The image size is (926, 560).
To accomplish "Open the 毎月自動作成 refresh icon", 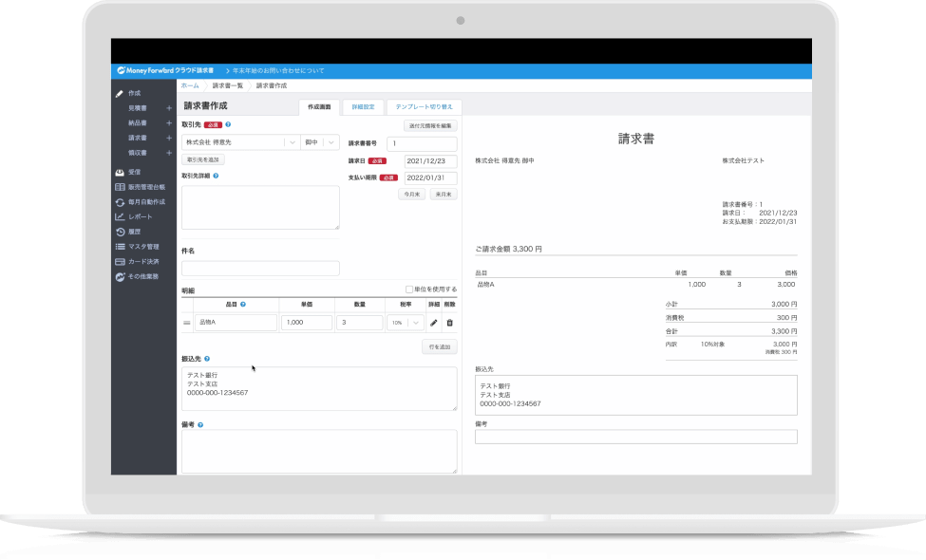I will 120,202.
